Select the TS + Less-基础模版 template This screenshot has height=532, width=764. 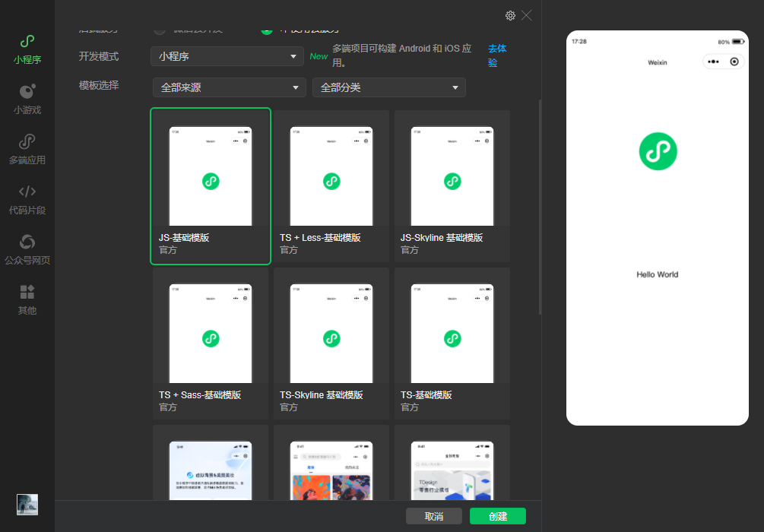coord(331,186)
